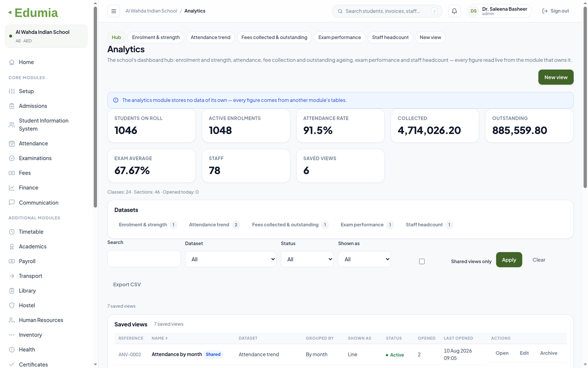Viewport: 588px width, 368px height.
Task: Open the notifications bell
Action: coord(454,11)
